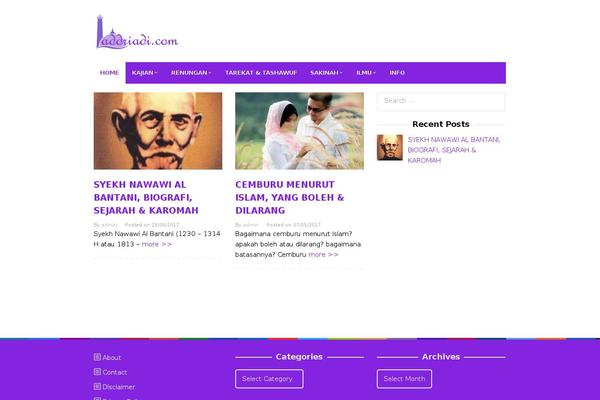Click the Archives footer heading
Screen dimensions: 600x400
[x=441, y=357]
